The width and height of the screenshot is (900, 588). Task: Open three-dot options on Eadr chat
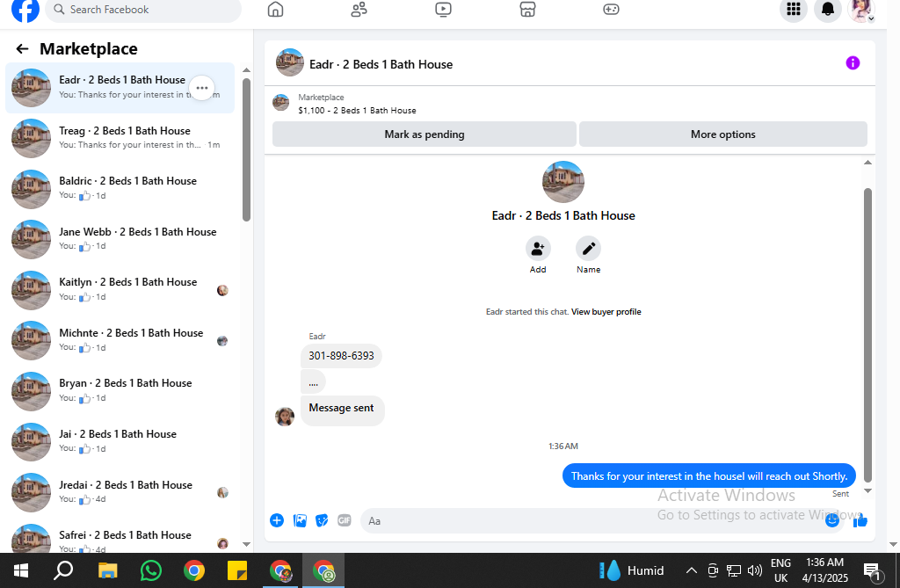click(202, 88)
